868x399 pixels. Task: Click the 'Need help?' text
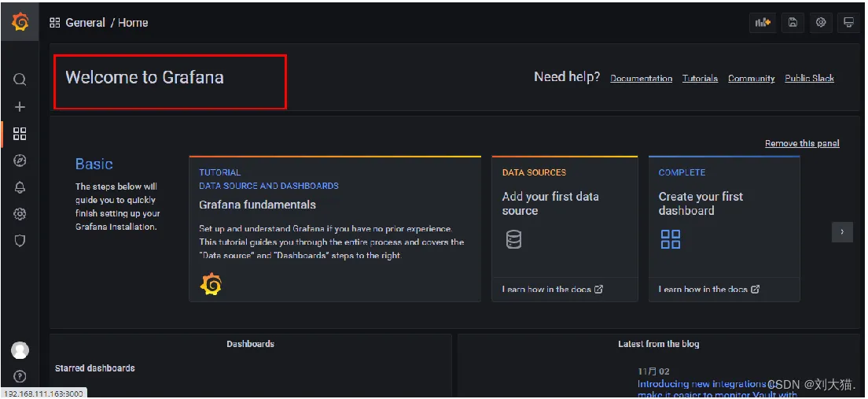click(x=567, y=77)
